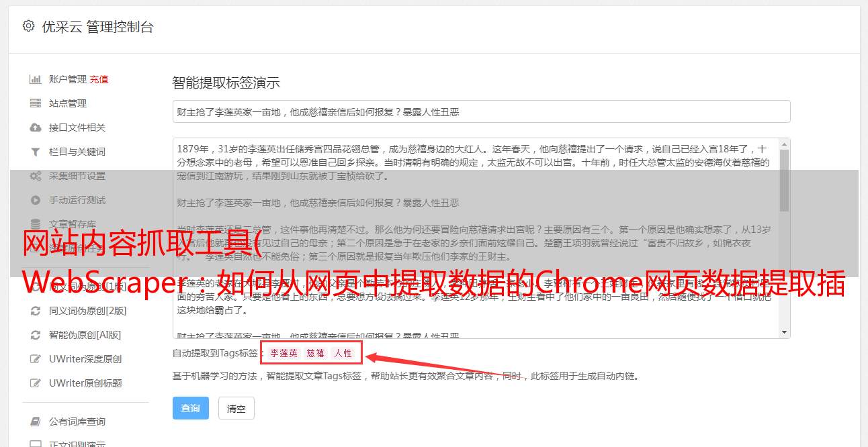Click the 清空 button
The image size is (868, 447).
coord(236,408)
